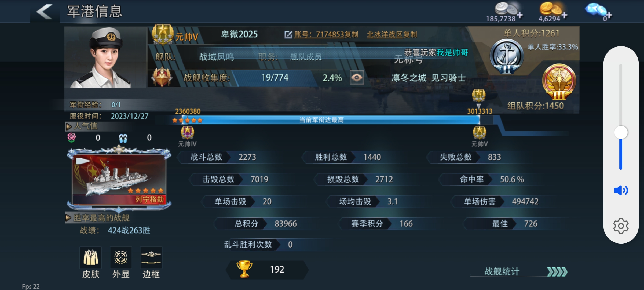644x290 pixels.
Task: Toggle ship collection visibility eye icon
Action: pos(357,78)
